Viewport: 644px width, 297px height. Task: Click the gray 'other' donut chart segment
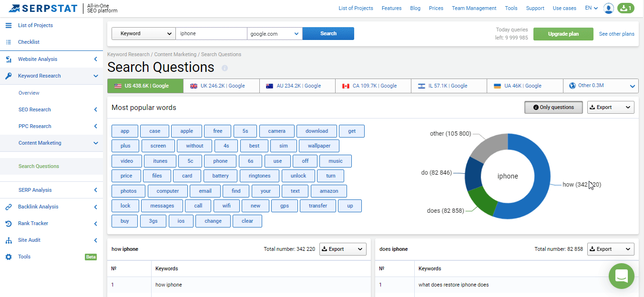tap(490, 146)
